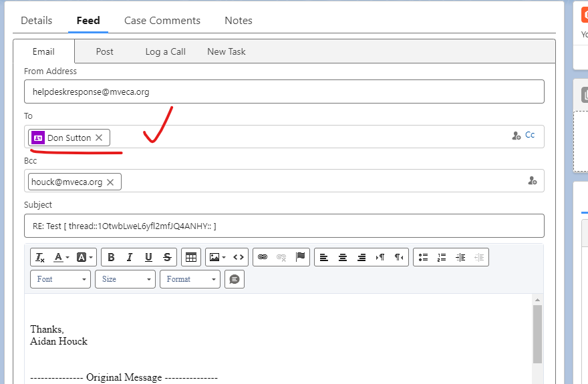Insert a table into the email
588x384 pixels.
tap(191, 257)
